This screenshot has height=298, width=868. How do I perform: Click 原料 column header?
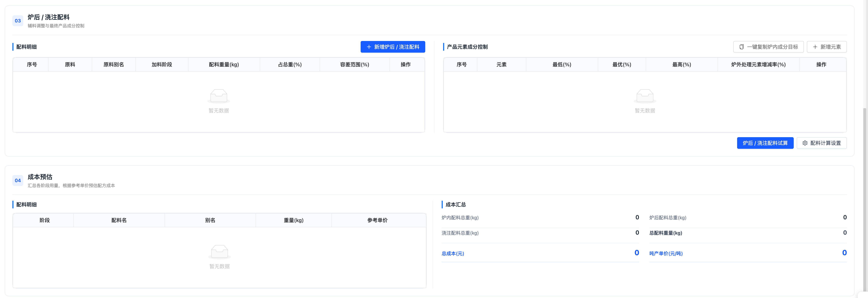70,64
